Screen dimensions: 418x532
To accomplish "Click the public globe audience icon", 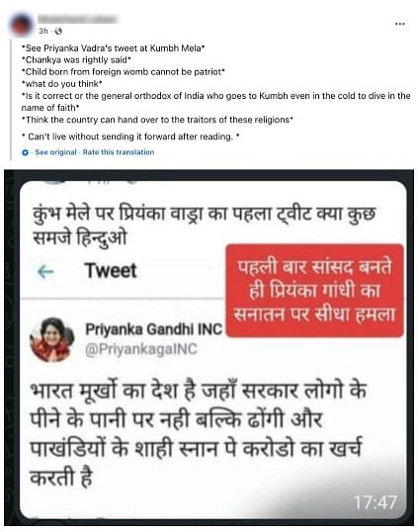I will pos(58,31).
